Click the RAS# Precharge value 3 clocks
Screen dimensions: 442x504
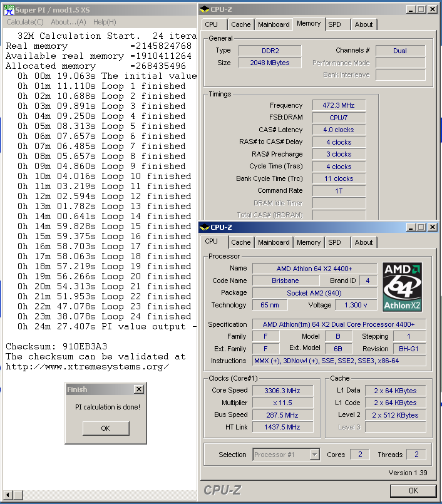point(339,154)
